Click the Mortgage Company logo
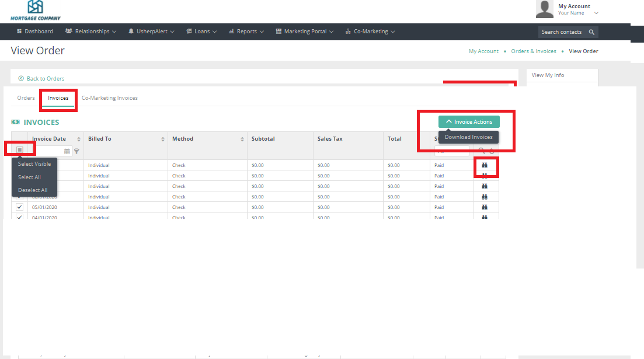The image size is (644, 359). click(x=35, y=10)
